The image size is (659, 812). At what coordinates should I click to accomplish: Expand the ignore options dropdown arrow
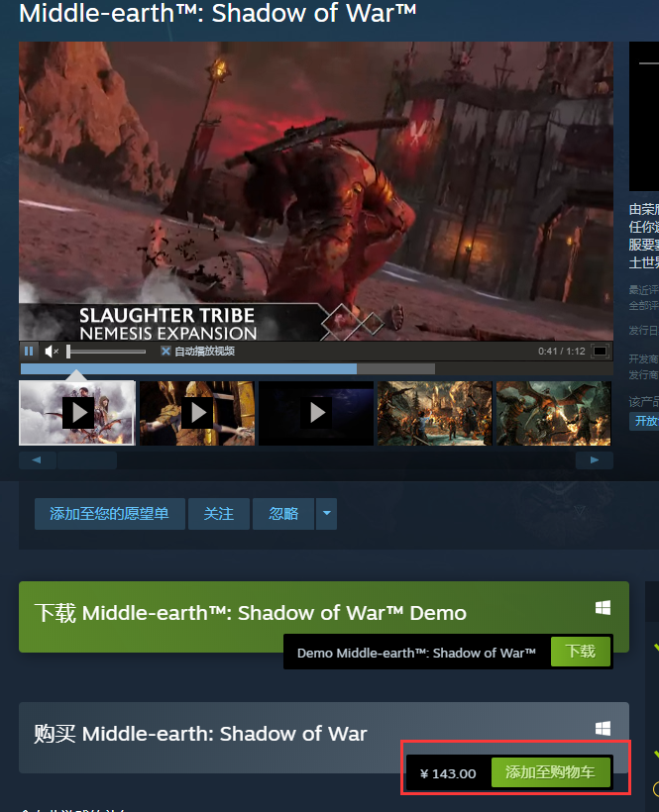coord(326,514)
